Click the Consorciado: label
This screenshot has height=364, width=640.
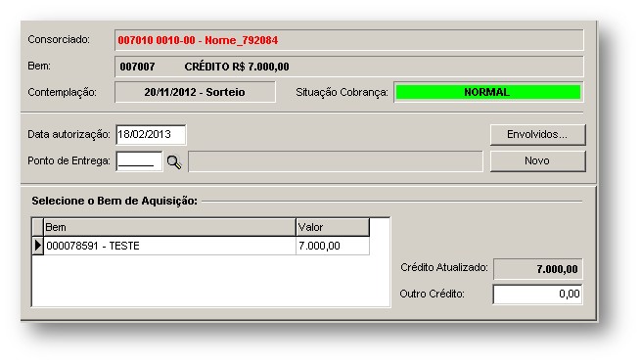[x=59, y=39]
